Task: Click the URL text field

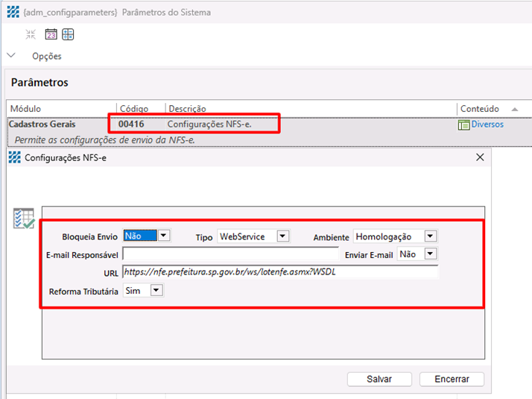Action: point(280,272)
